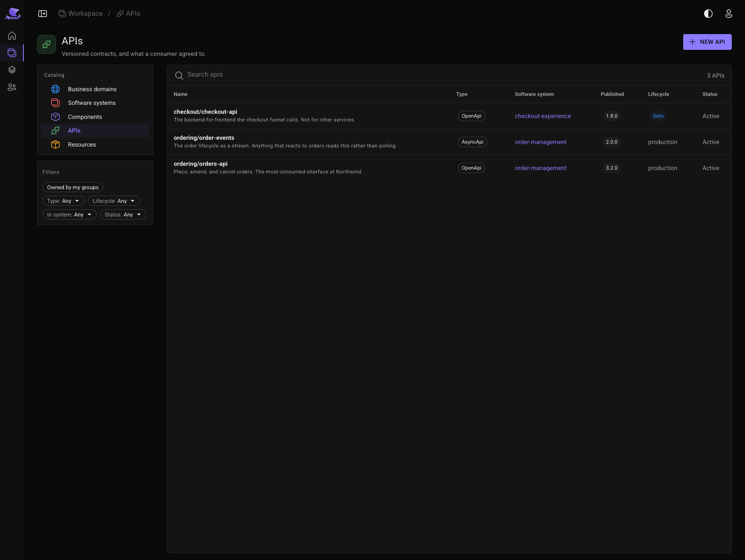745x560 pixels.
Task: Click the AsyncApi type badge
Action: (473, 142)
